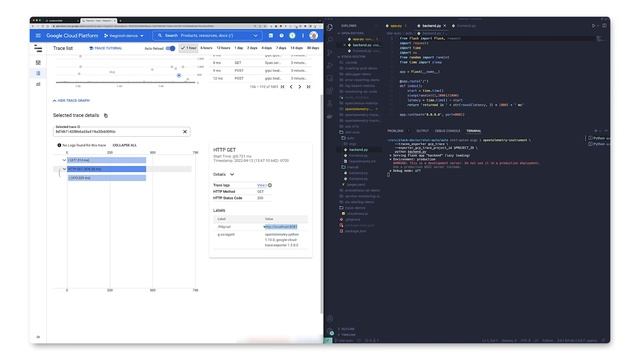Close the backend.py editor tab
640x360 pixels.
445,26
